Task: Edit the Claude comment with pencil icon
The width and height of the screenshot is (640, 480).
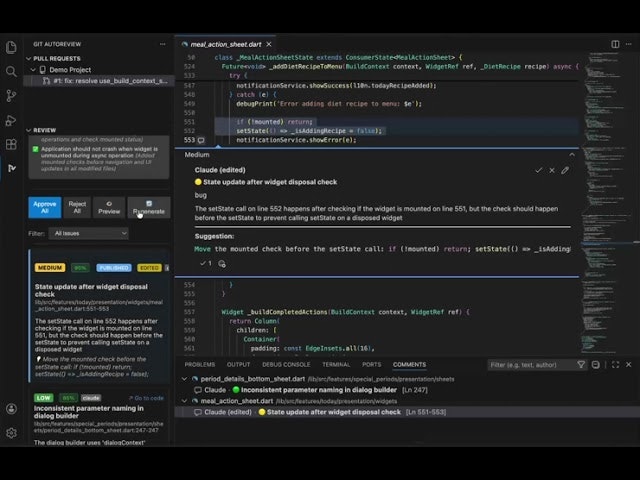Action: 565,170
